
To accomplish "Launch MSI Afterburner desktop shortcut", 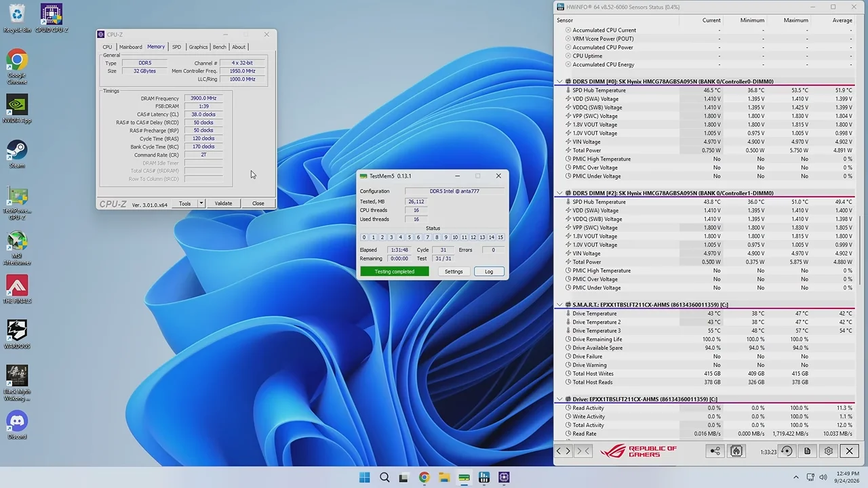I will 17,248.
